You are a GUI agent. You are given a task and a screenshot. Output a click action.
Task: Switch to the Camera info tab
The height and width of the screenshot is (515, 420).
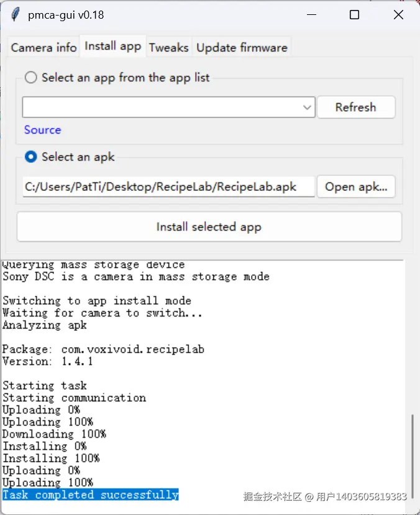(x=43, y=48)
